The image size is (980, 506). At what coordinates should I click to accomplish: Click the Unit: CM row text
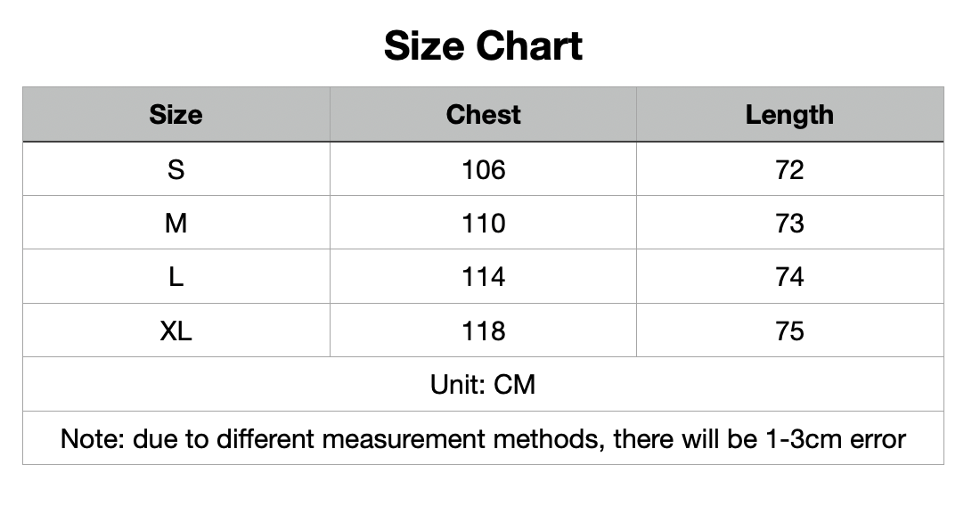(x=483, y=385)
